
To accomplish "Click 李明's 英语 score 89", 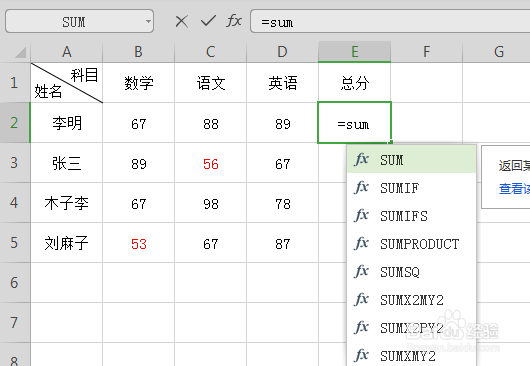I will [282, 124].
